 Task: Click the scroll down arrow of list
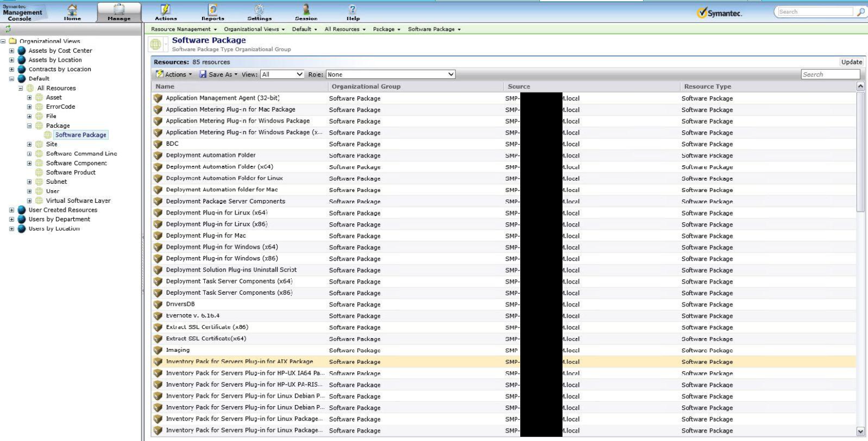click(x=861, y=431)
